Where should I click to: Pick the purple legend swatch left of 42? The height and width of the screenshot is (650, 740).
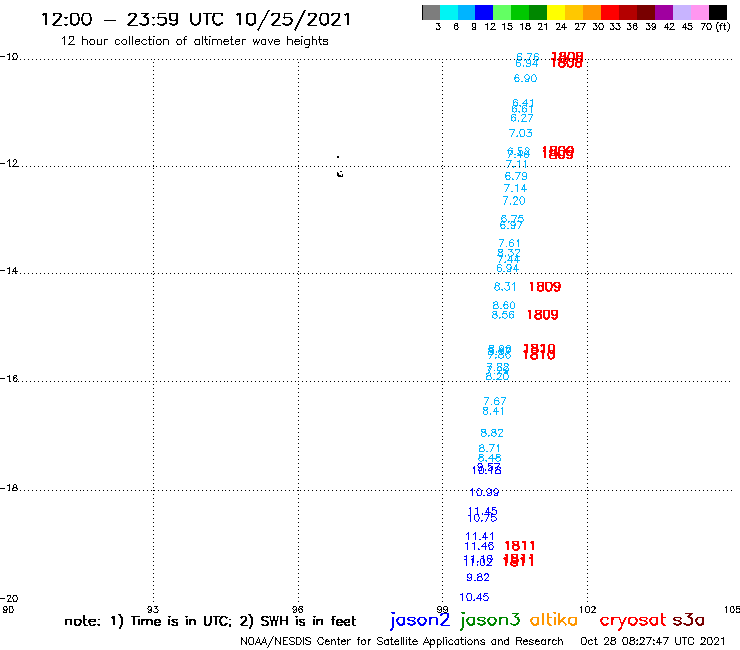(664, 12)
